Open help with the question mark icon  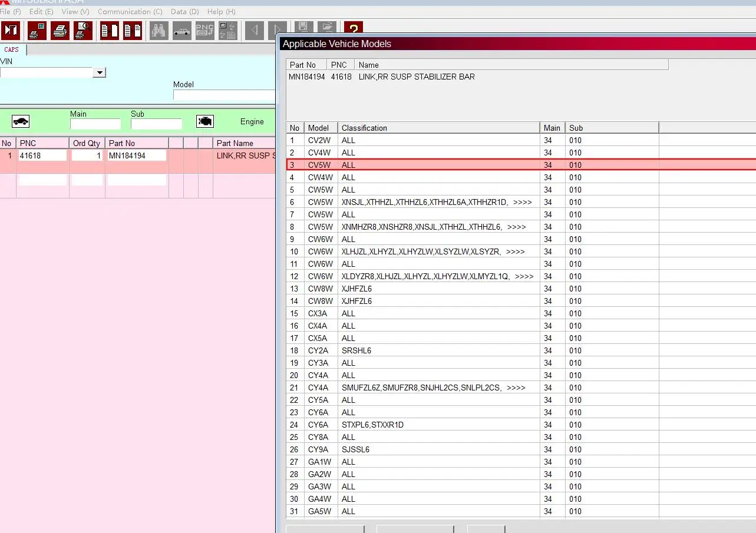[353, 28]
